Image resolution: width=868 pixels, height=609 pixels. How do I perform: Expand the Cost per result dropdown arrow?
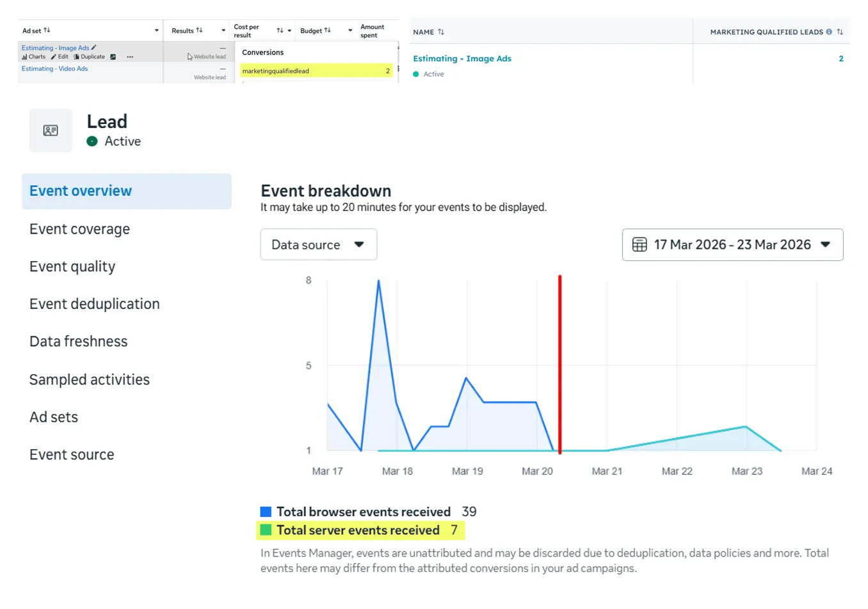tap(289, 30)
